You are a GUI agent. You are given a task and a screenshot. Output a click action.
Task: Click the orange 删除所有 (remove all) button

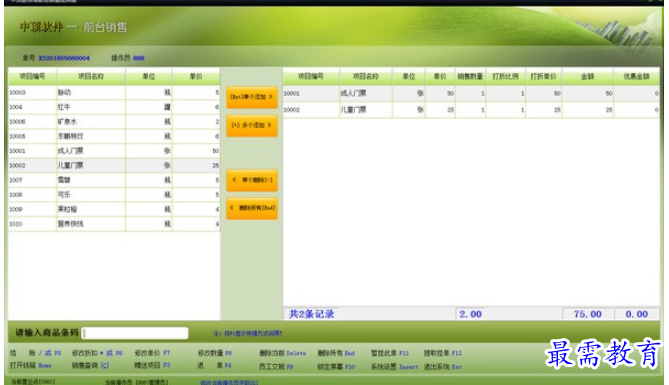(x=252, y=208)
